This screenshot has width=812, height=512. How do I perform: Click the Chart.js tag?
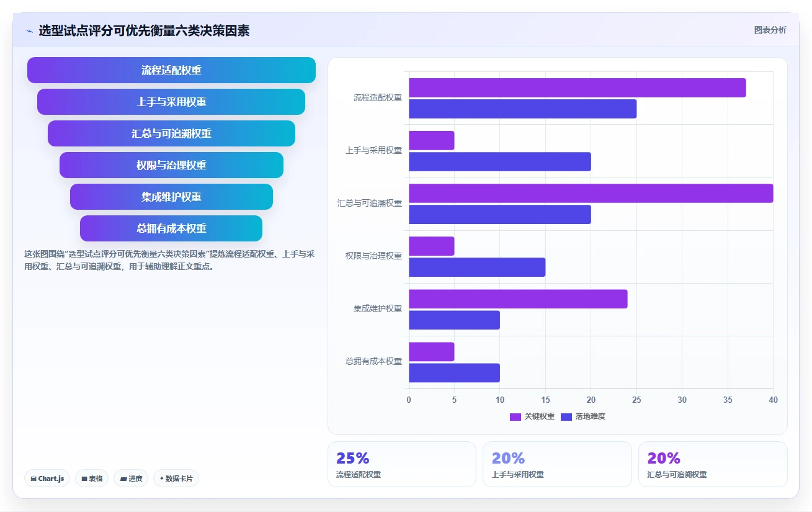pos(47,478)
